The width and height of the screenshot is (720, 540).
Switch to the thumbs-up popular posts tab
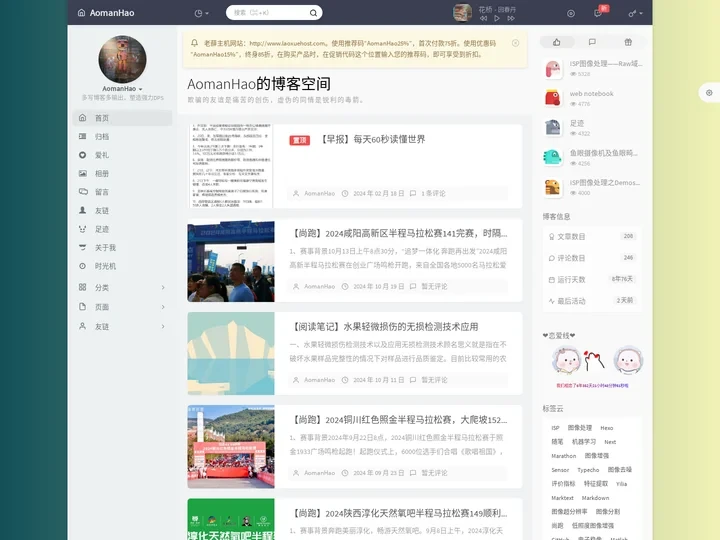coord(557,42)
